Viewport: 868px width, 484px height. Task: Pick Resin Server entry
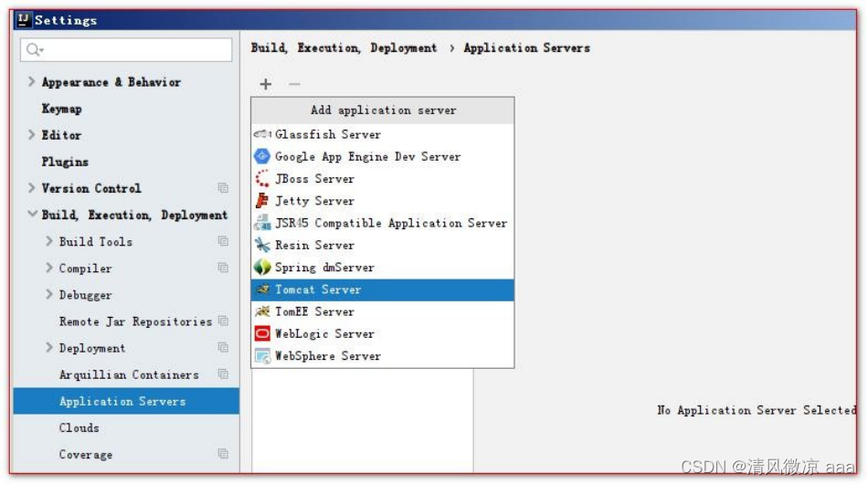tap(383, 245)
